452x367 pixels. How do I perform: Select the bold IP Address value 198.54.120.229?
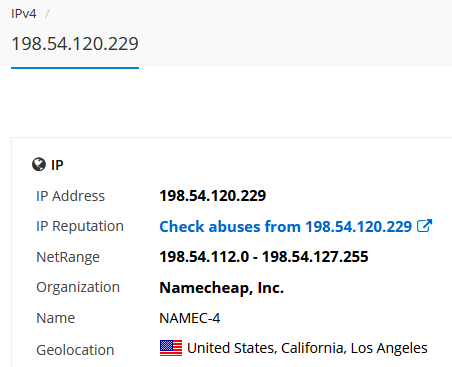pos(213,196)
